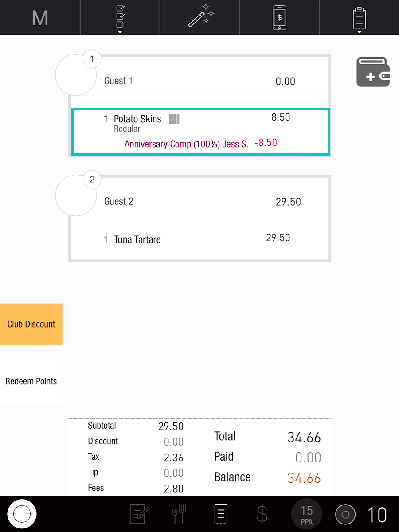Expand the clipboard order dropdown
The image size is (399, 532).
pyautogui.click(x=359, y=18)
